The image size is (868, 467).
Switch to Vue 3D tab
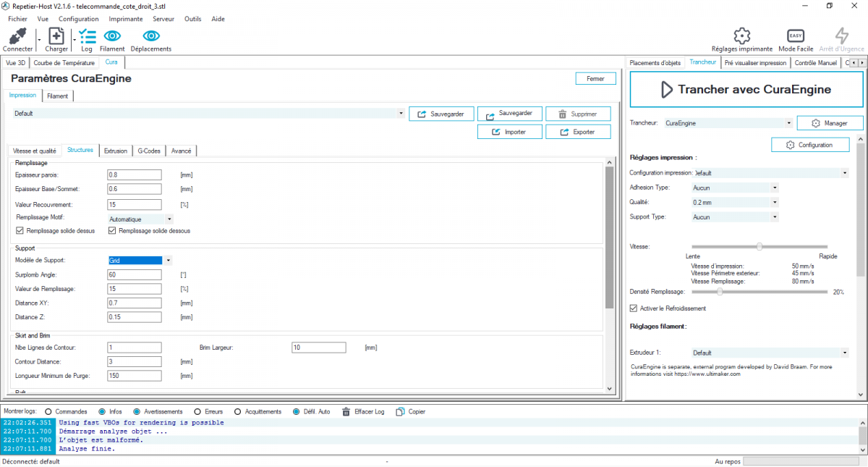click(16, 63)
